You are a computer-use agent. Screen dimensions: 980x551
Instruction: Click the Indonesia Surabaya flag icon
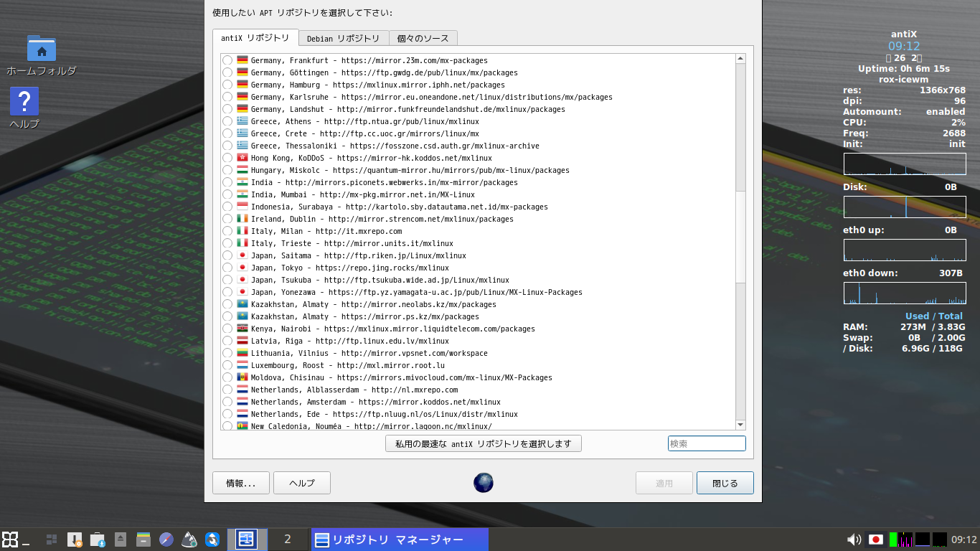[x=242, y=207]
